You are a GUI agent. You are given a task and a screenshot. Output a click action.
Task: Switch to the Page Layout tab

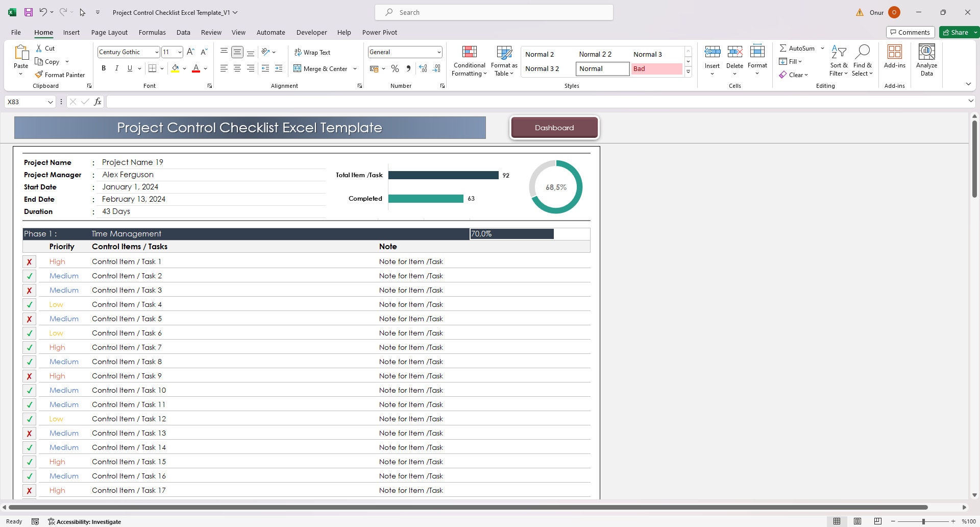click(109, 32)
